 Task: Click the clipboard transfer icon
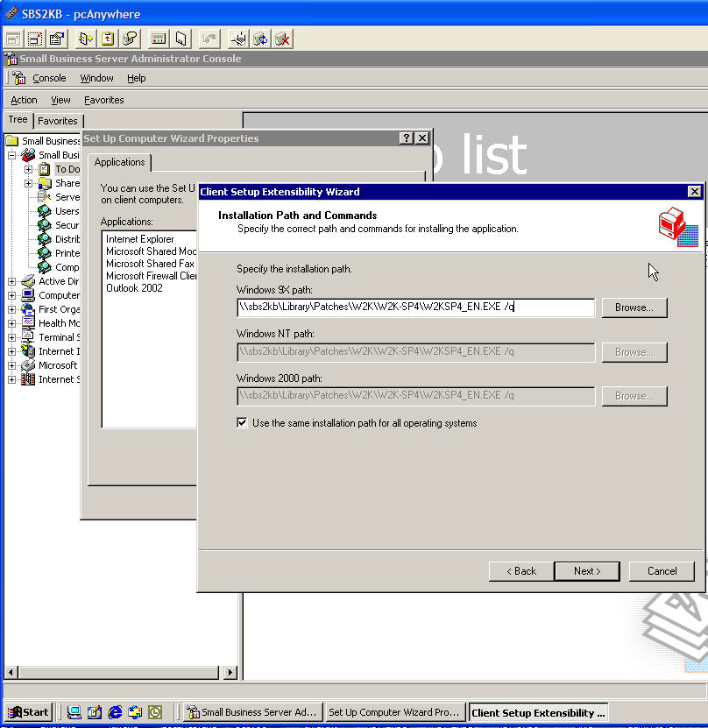108,39
